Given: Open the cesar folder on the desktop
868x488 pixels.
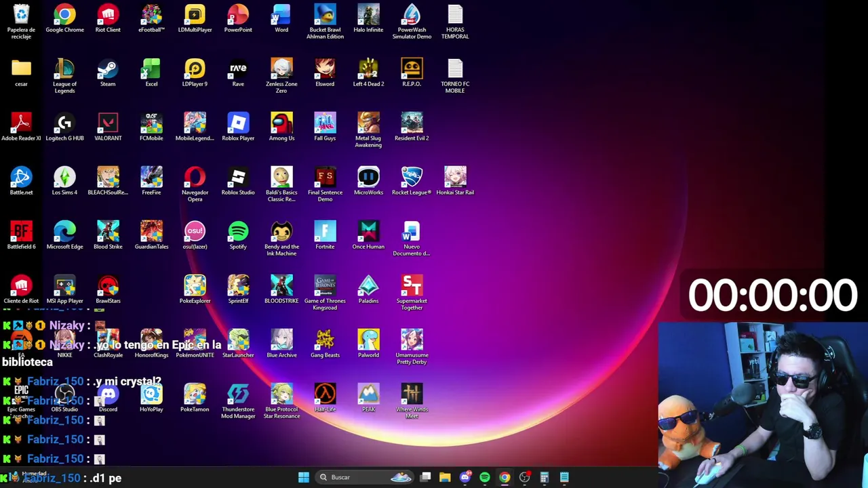Looking at the screenshot, I should tap(21, 73).
